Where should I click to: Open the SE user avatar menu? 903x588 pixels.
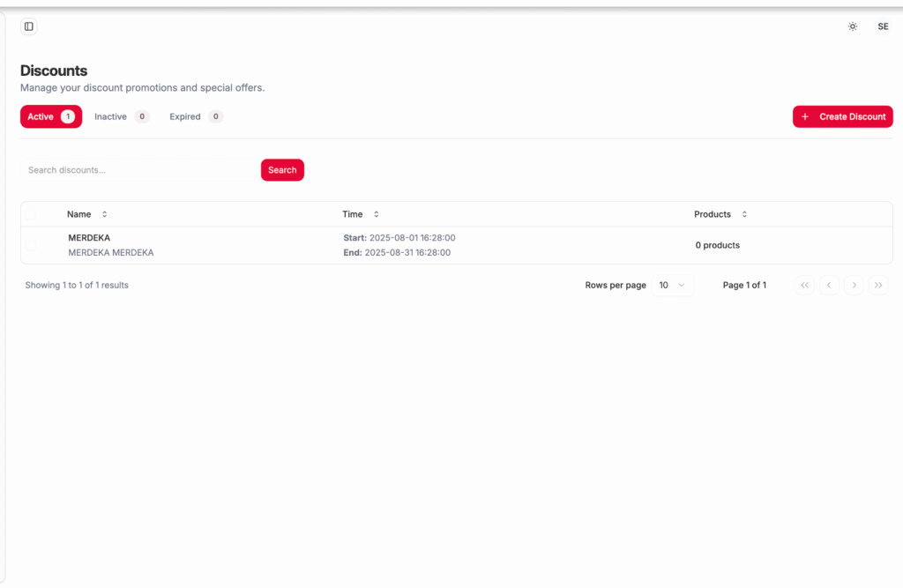click(x=883, y=26)
